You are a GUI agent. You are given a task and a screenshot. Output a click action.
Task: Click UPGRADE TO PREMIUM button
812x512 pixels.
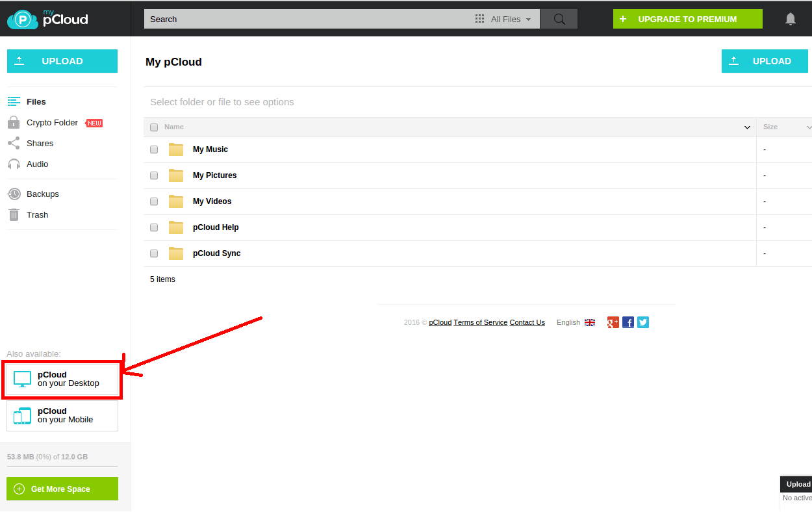(688, 19)
